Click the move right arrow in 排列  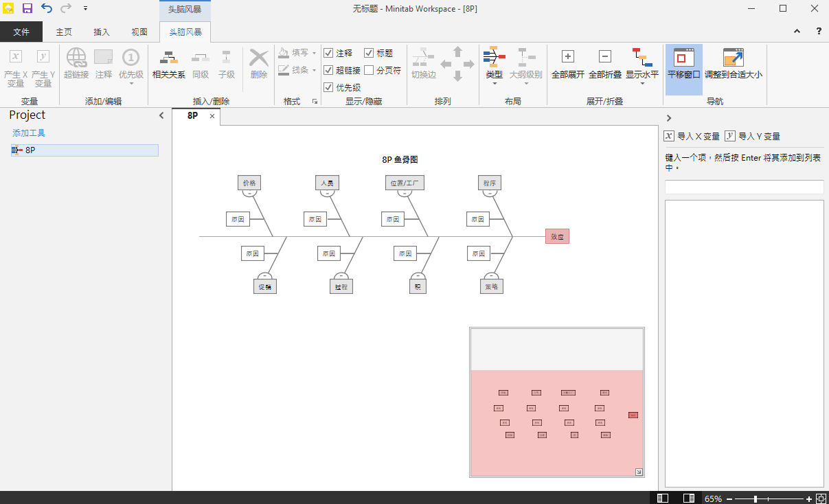click(469, 64)
